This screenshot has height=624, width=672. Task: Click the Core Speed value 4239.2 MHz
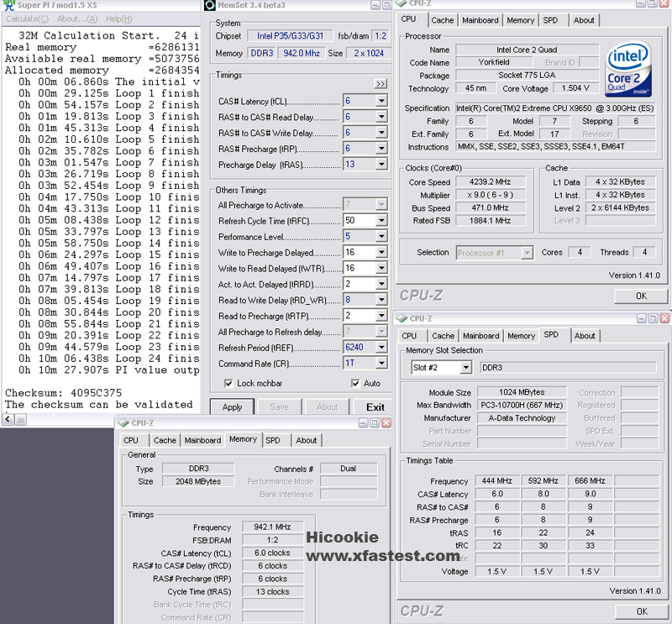(490, 181)
